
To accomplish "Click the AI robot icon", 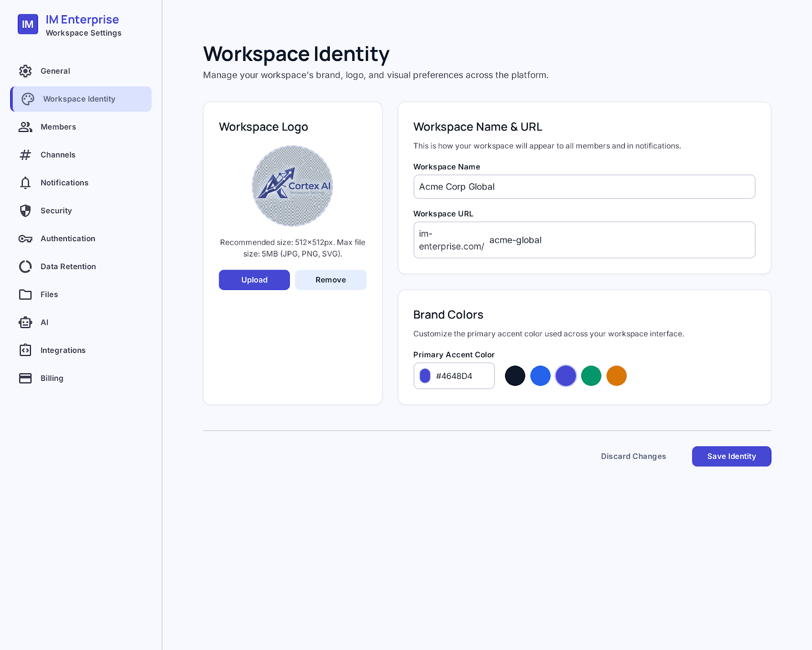I will click(25, 322).
